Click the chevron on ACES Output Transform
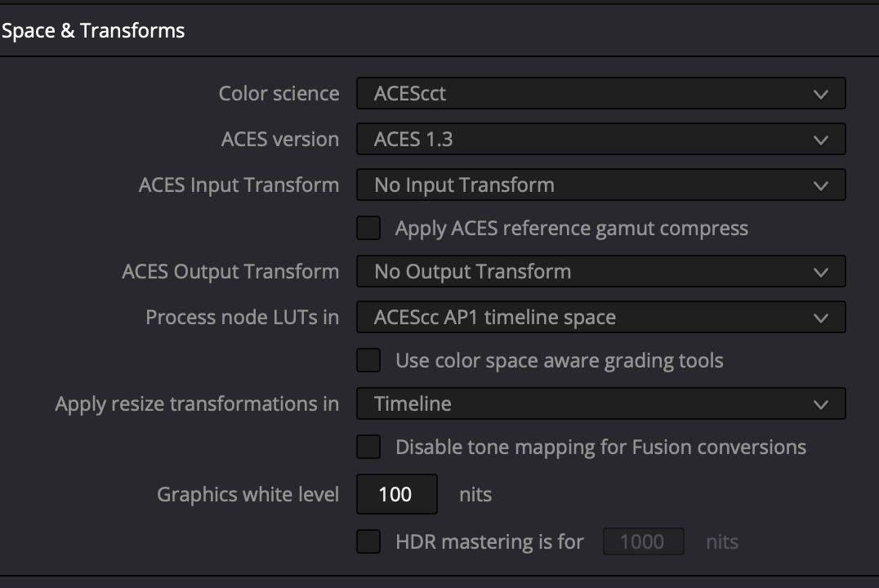The width and height of the screenshot is (879, 588). point(821,273)
